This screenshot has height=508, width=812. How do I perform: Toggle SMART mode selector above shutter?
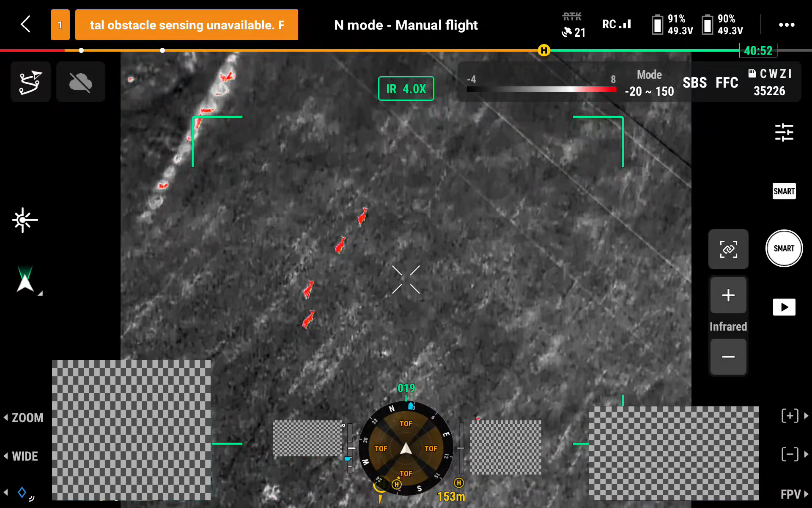tap(784, 191)
